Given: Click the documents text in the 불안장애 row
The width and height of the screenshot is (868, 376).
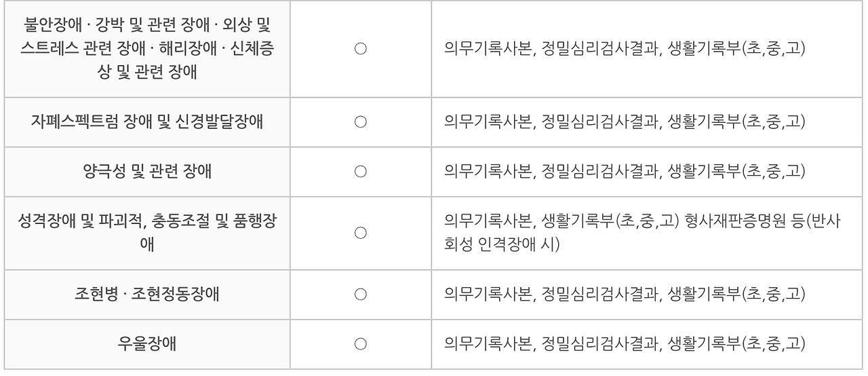Looking at the screenshot, I should (625, 50).
